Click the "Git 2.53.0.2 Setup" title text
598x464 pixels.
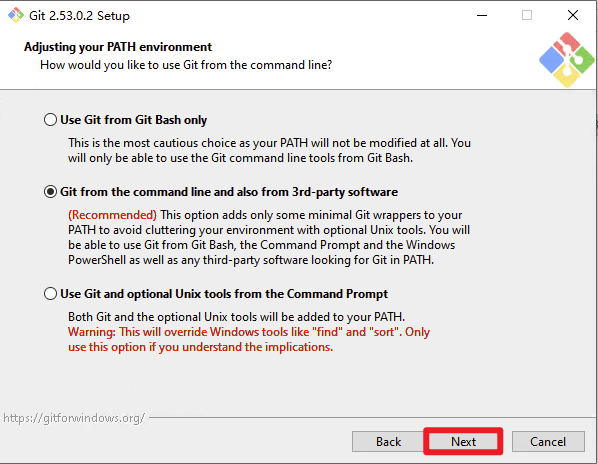pos(79,16)
